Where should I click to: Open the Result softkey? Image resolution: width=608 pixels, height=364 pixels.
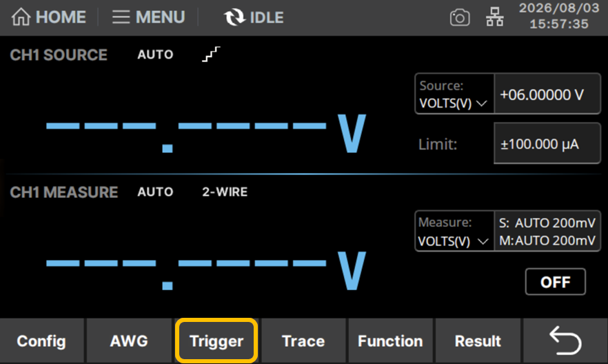478,341
